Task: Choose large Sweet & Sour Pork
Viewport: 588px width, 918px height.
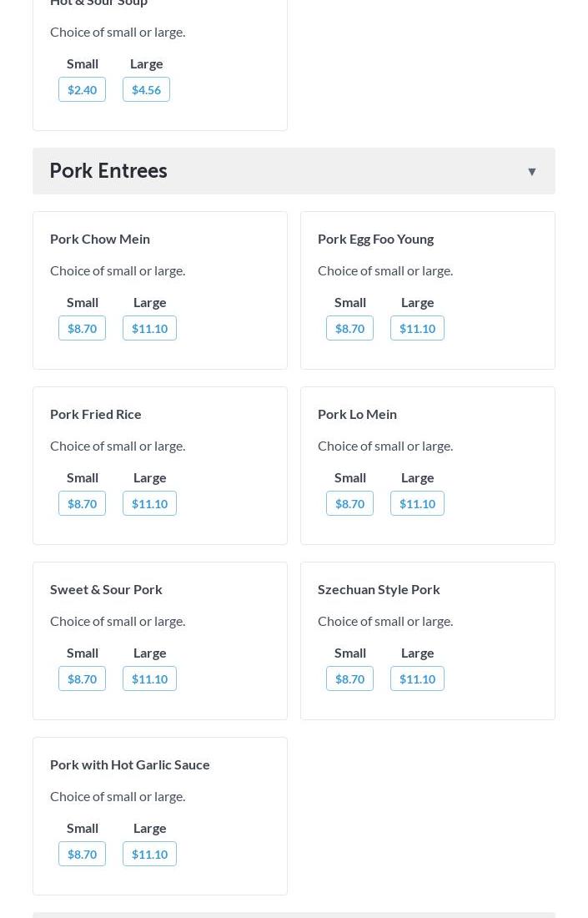Action: 149,678
